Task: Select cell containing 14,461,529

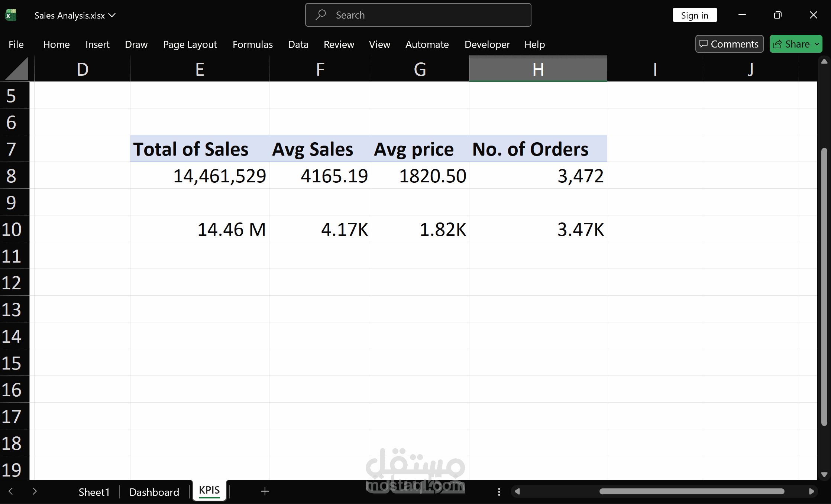Action: point(200,176)
